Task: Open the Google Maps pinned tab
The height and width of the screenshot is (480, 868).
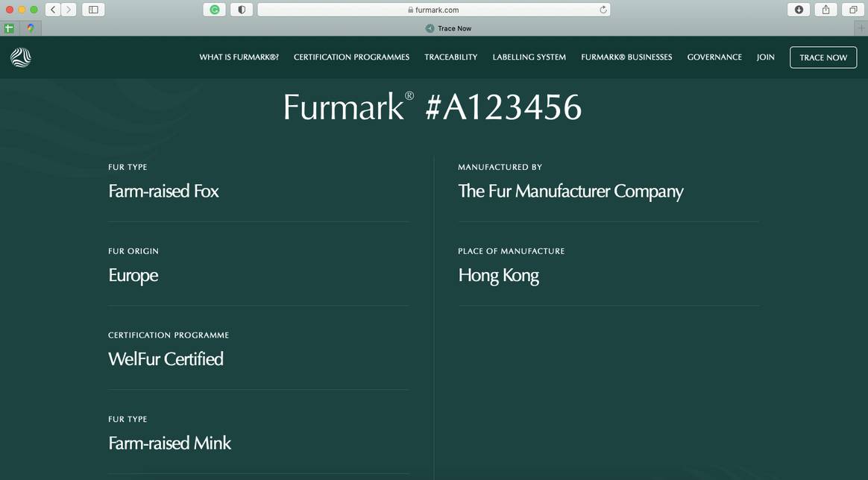Action: pyautogui.click(x=31, y=28)
